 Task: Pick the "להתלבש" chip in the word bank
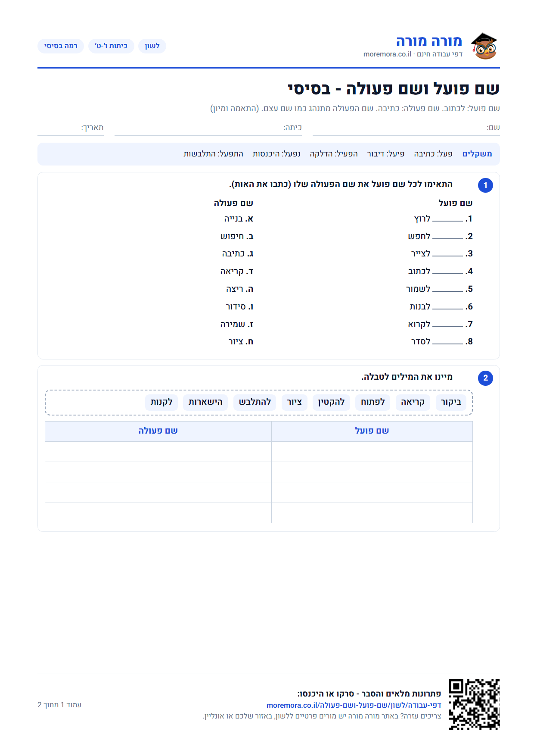(x=255, y=402)
